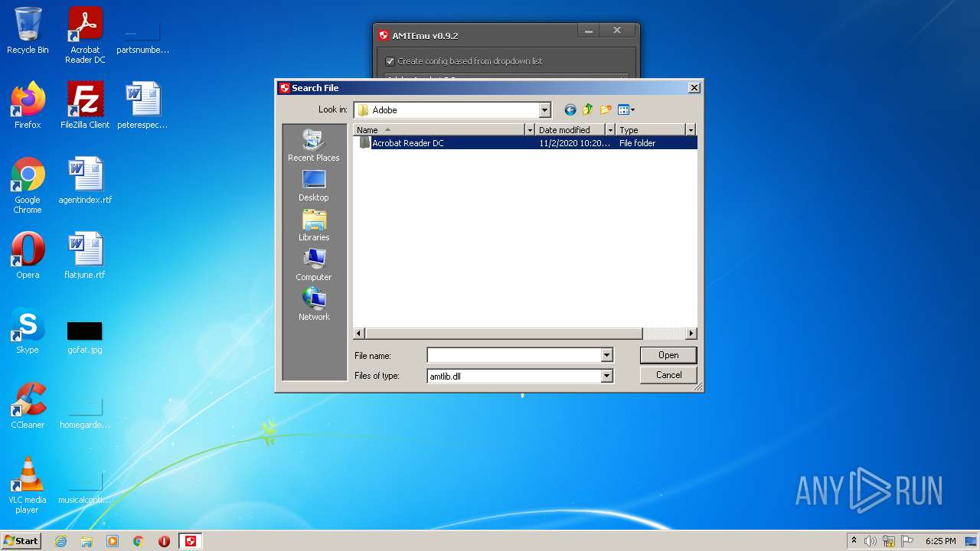Click the Cancel button
980x551 pixels.
(x=668, y=375)
